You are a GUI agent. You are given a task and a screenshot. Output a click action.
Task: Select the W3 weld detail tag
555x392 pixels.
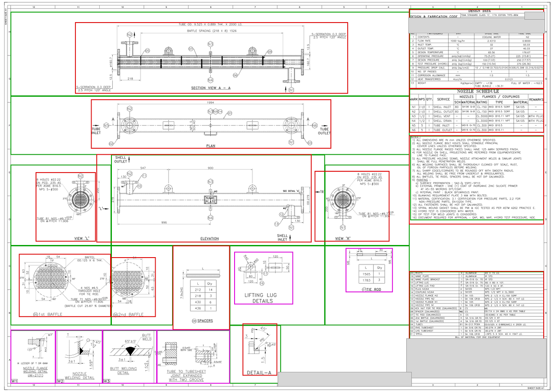click(106, 381)
